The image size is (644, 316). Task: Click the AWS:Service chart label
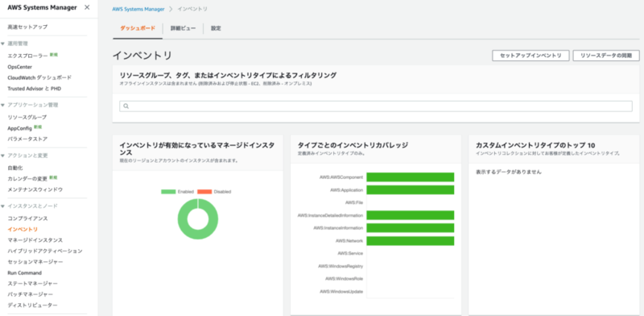350,253
